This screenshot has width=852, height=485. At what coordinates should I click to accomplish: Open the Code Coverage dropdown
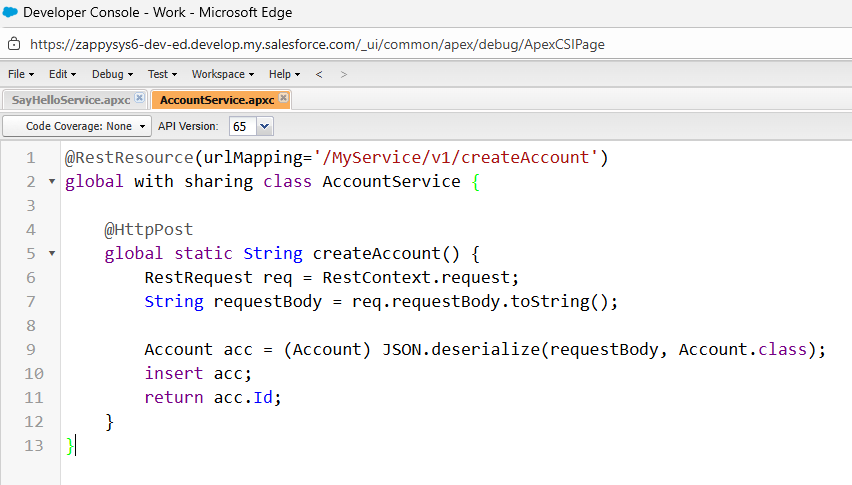click(78, 126)
